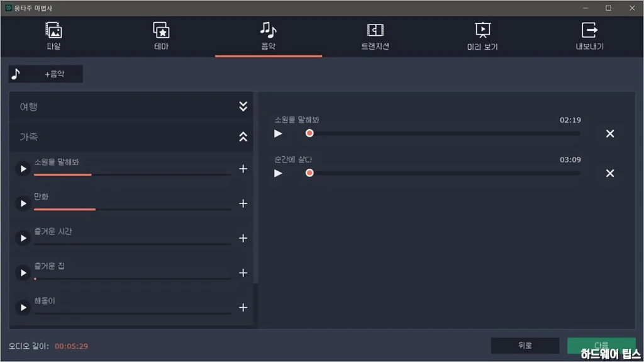
Task: Remove 소원을 말해봐 from added tracks
Action: click(x=610, y=133)
